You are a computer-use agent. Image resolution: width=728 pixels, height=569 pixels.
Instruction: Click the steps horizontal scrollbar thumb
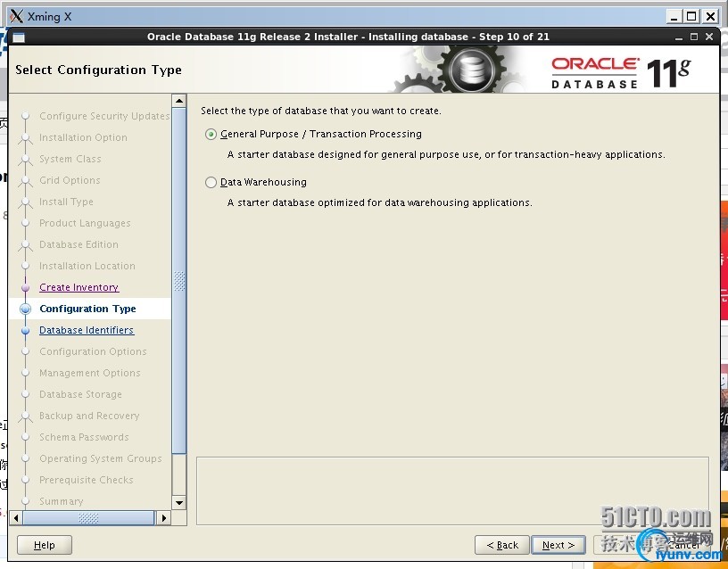coord(88,518)
